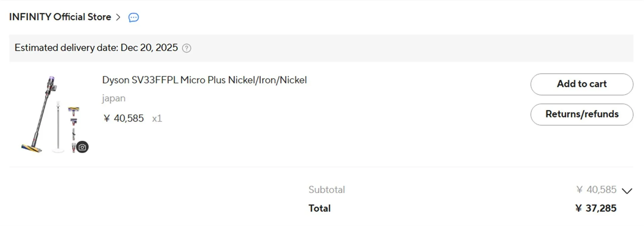Viewport: 644px width, 226px height.
Task: Click the greyed subtotal amount ¥ 40,585
Action: (596, 190)
